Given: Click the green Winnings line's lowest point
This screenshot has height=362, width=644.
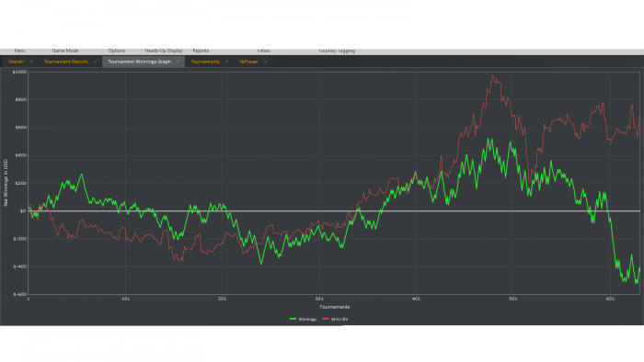Looking at the screenshot, I should 637,282.
